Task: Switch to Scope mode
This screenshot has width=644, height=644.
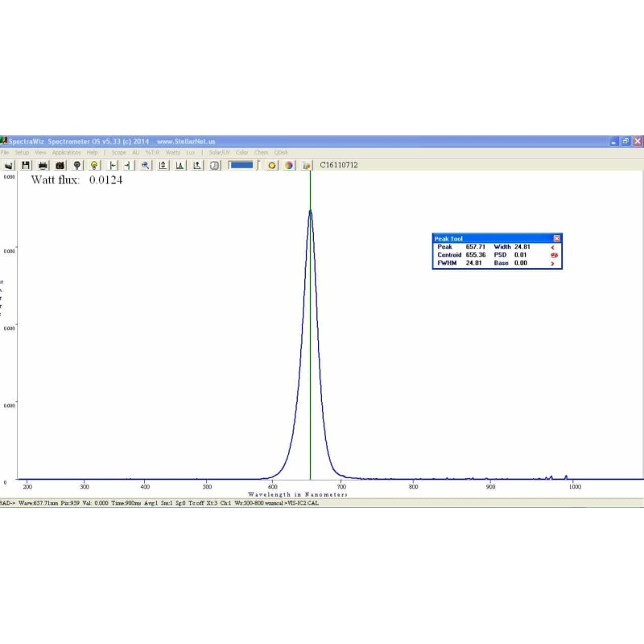Action: coord(119,152)
